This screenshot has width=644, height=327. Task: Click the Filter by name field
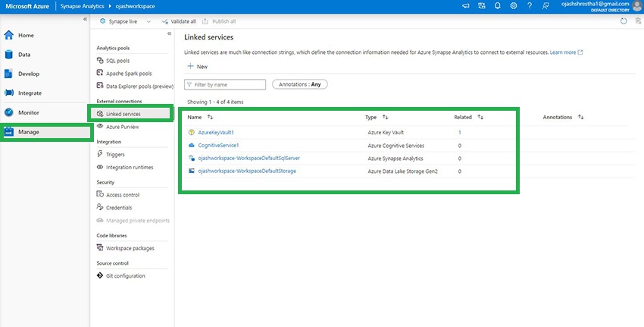(226, 84)
